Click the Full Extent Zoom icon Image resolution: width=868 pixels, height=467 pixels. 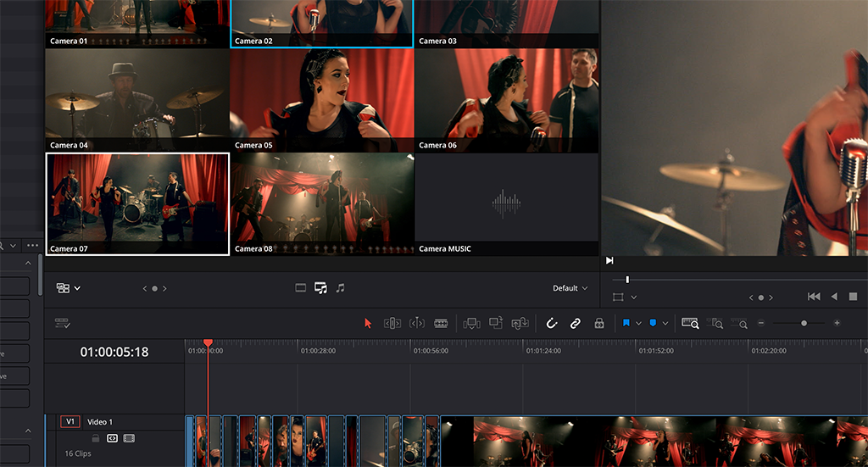pos(689,323)
